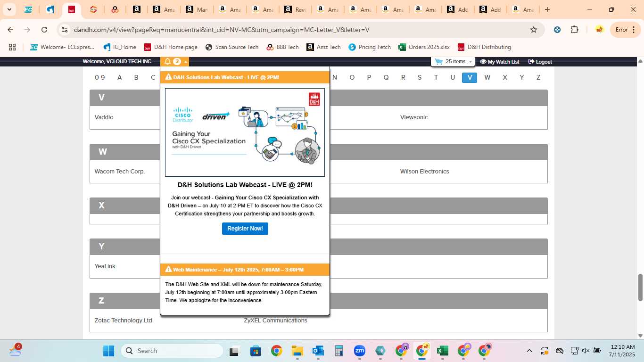Open the Zotac Technology Ltd link
Image resolution: width=644 pixels, height=362 pixels.
[x=123, y=321]
